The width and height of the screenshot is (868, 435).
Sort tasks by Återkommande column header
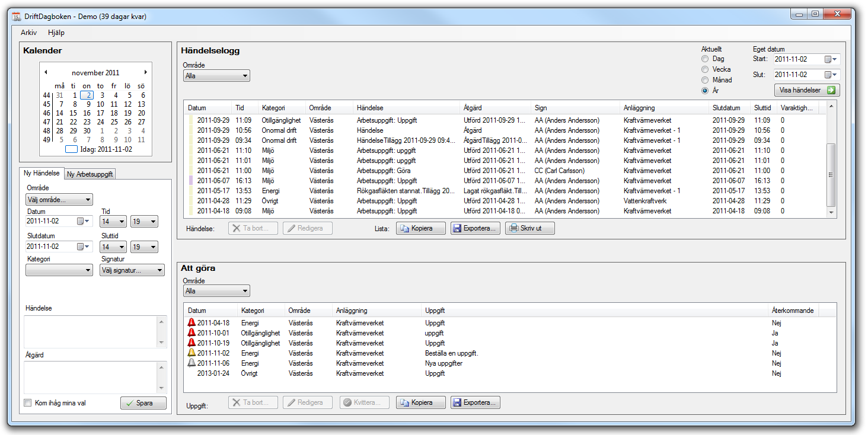793,311
